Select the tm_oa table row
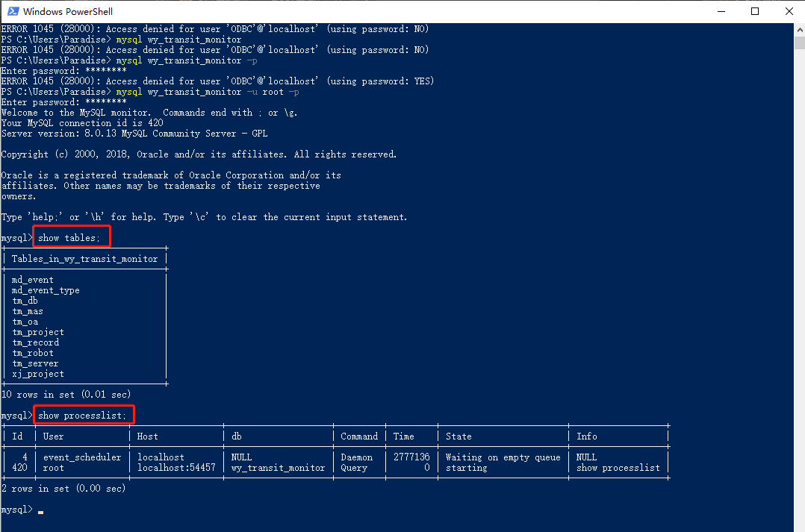This screenshot has width=805, height=532. 25,322
